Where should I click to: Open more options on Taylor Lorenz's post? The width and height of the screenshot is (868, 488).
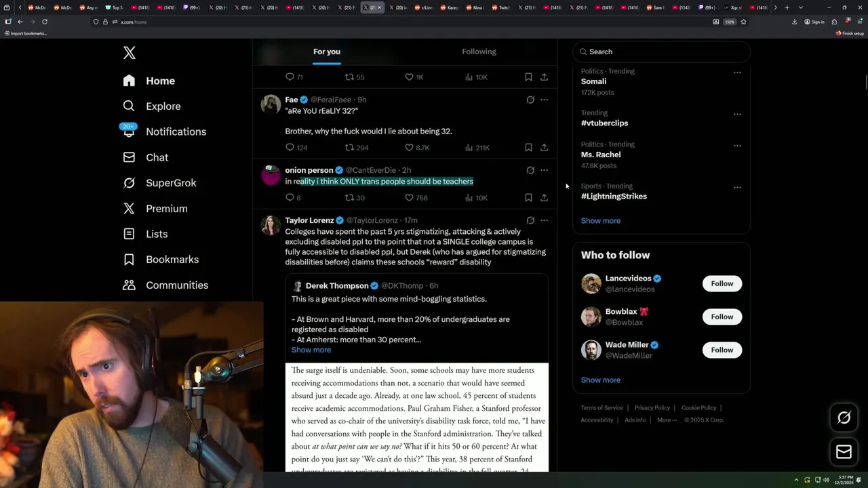pyautogui.click(x=544, y=220)
